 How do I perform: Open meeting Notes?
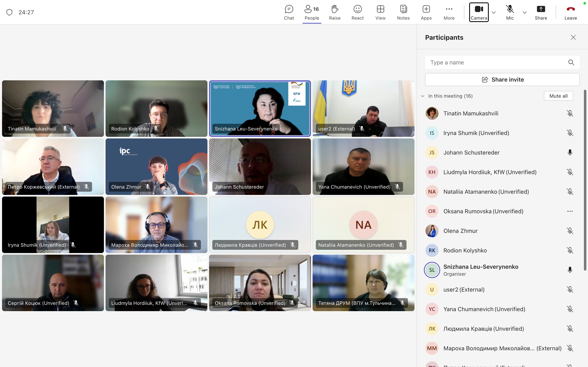pos(403,12)
